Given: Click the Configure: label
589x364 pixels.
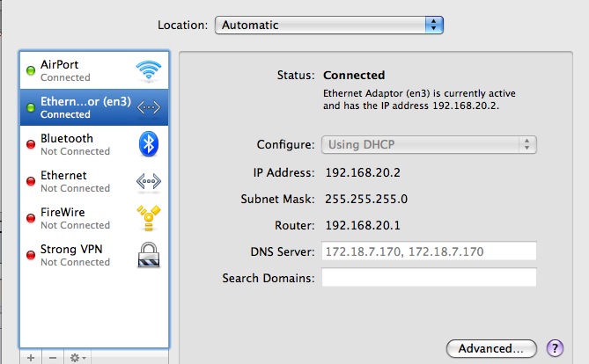Looking at the screenshot, I should click(x=285, y=144).
